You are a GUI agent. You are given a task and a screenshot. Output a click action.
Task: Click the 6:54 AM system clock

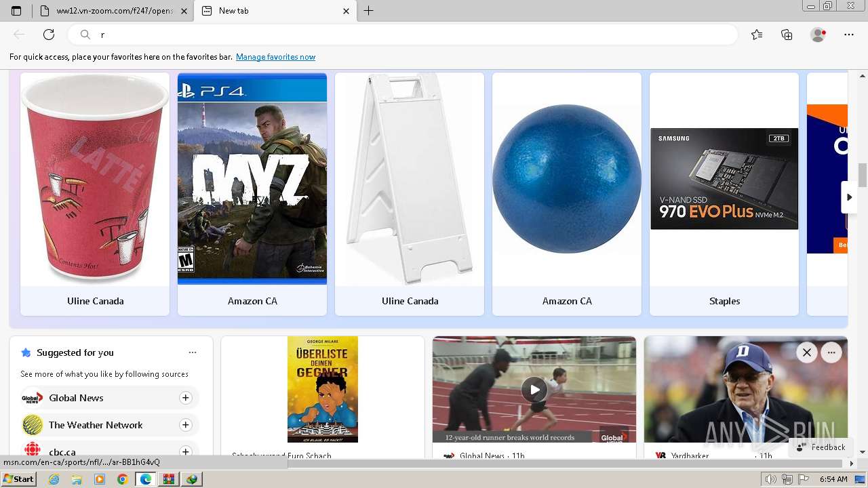tap(833, 479)
